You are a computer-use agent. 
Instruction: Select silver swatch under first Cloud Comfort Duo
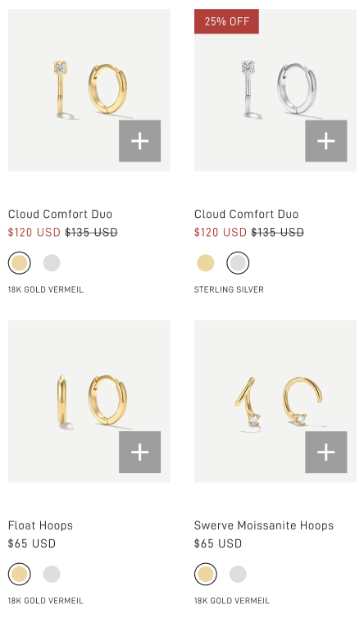click(x=52, y=263)
